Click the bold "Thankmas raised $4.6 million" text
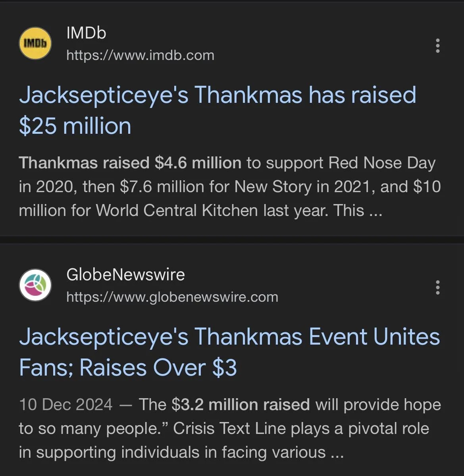Viewport: 464px width, 476px height. 130,163
